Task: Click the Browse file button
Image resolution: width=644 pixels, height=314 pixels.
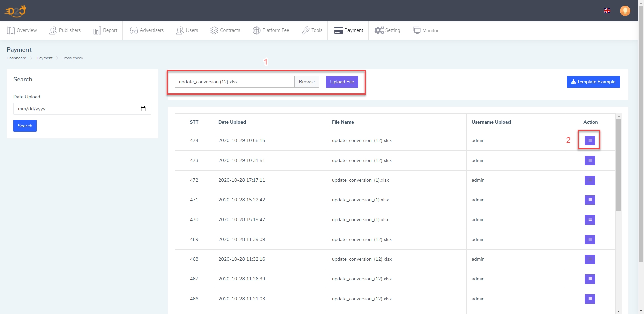Action: (x=307, y=82)
